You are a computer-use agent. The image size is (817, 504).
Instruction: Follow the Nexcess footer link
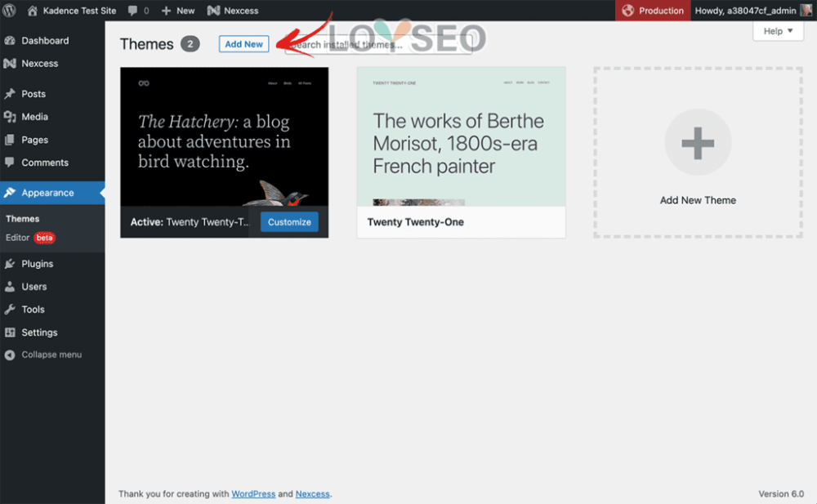tap(312, 493)
